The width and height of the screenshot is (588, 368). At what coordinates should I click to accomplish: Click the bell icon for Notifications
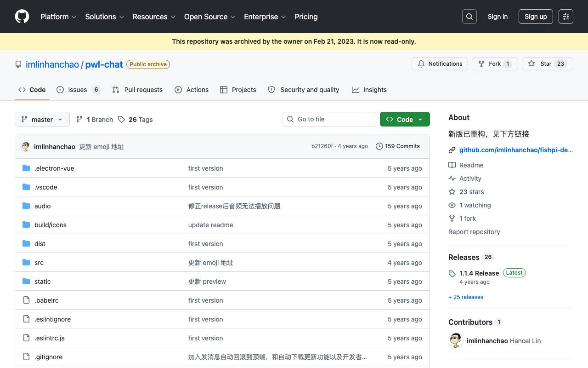click(421, 64)
